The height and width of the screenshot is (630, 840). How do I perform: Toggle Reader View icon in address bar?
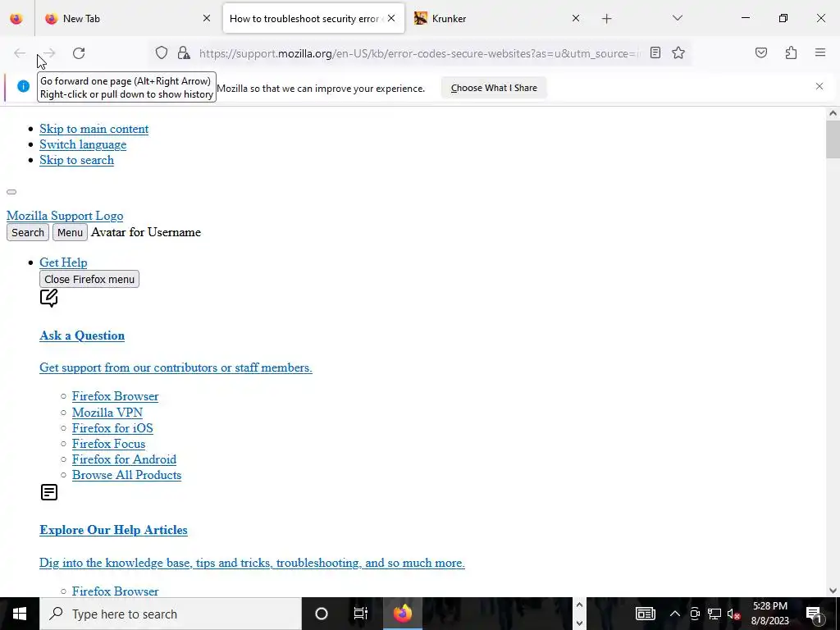(655, 52)
